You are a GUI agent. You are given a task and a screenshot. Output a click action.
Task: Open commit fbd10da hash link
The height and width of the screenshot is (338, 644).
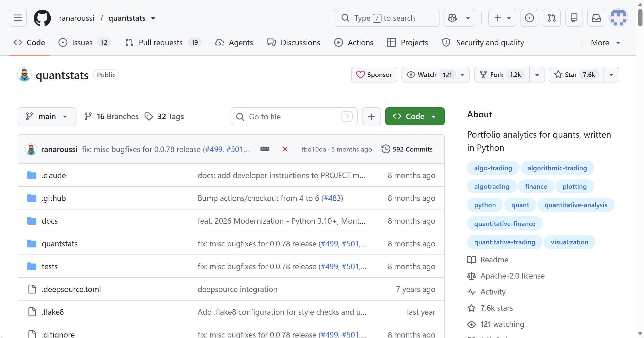[314, 149]
